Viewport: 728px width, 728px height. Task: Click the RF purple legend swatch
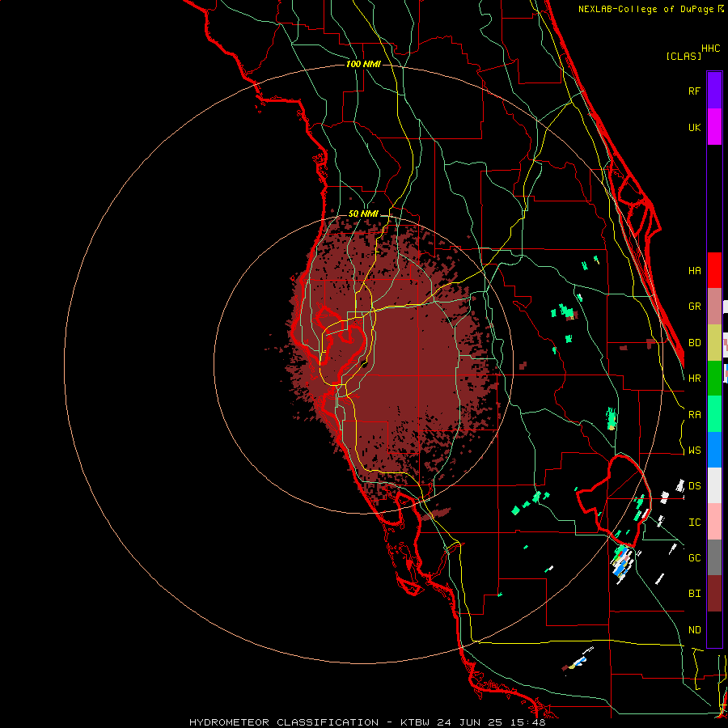714,91
